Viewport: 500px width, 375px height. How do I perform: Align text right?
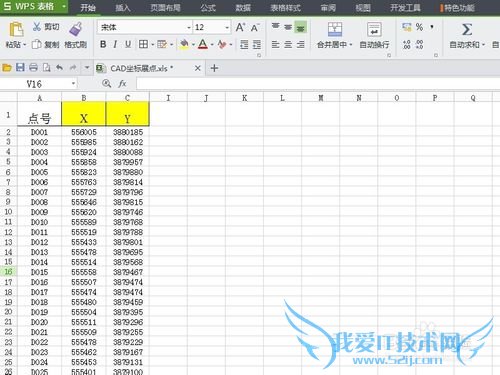pos(301,44)
